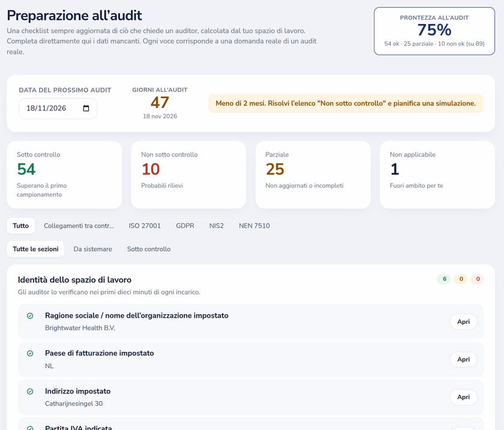Click green check icon beside Ragione sociale row
Image resolution: width=504 pixels, height=430 pixels.
pos(30,316)
